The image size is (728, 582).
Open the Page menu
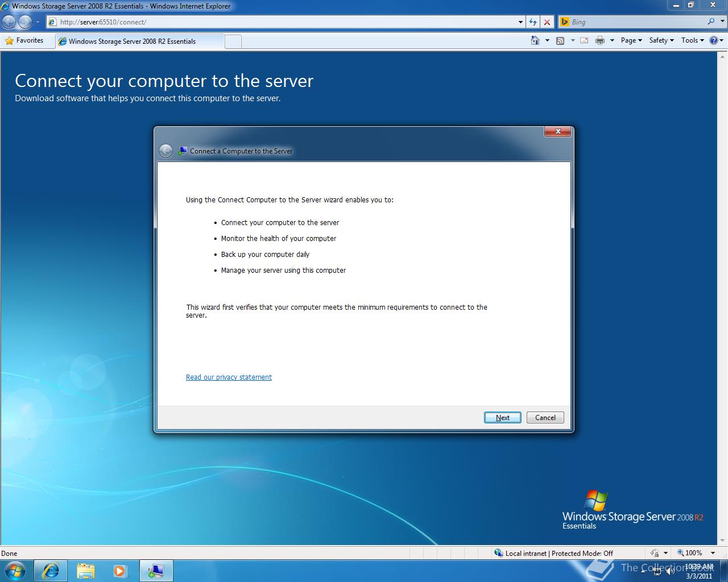[x=631, y=40]
